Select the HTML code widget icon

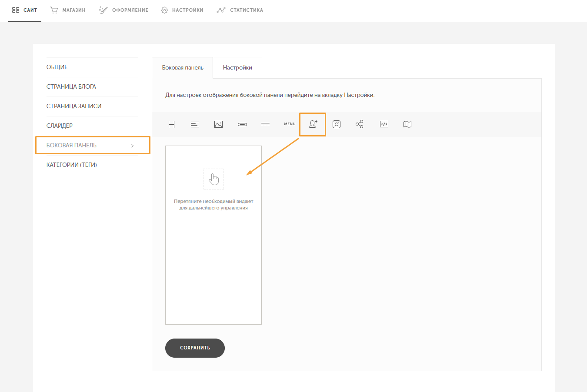[x=384, y=124]
